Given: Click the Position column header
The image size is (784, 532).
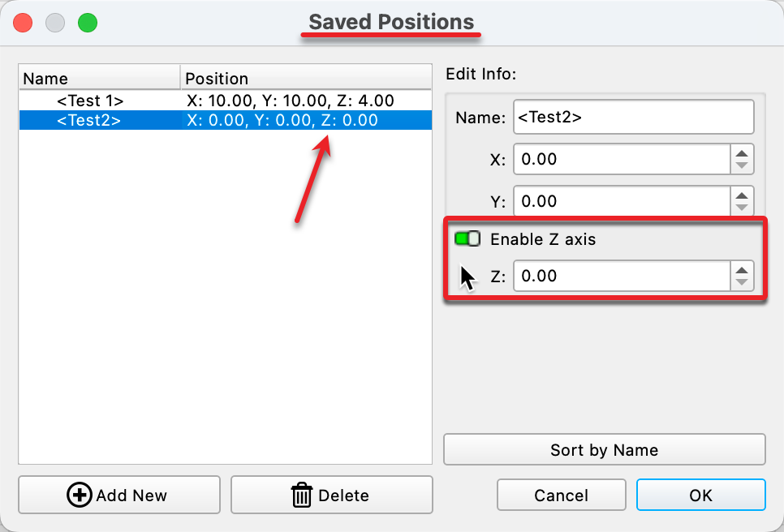Looking at the screenshot, I should (305, 78).
